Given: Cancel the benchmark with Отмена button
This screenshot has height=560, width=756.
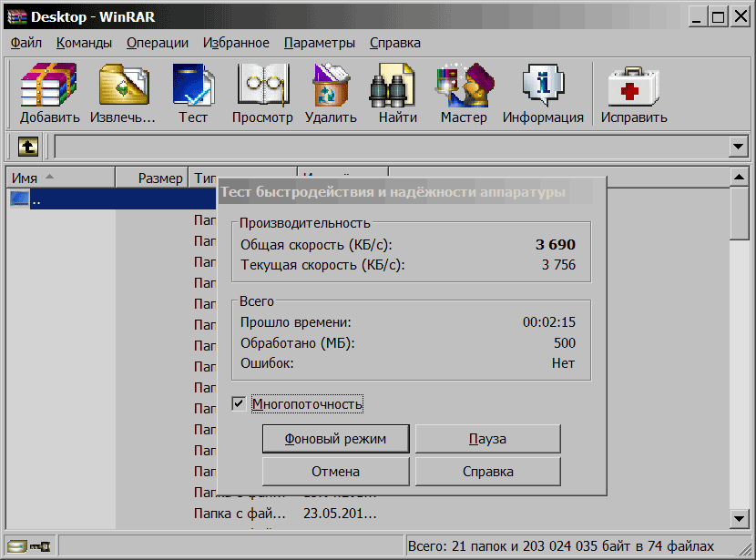Looking at the screenshot, I should pyautogui.click(x=335, y=472).
